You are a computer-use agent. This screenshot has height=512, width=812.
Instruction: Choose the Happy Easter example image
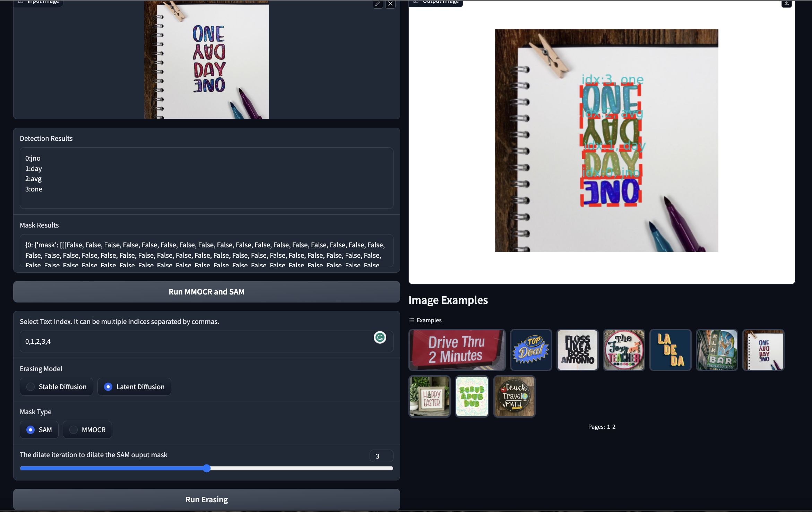coord(429,396)
